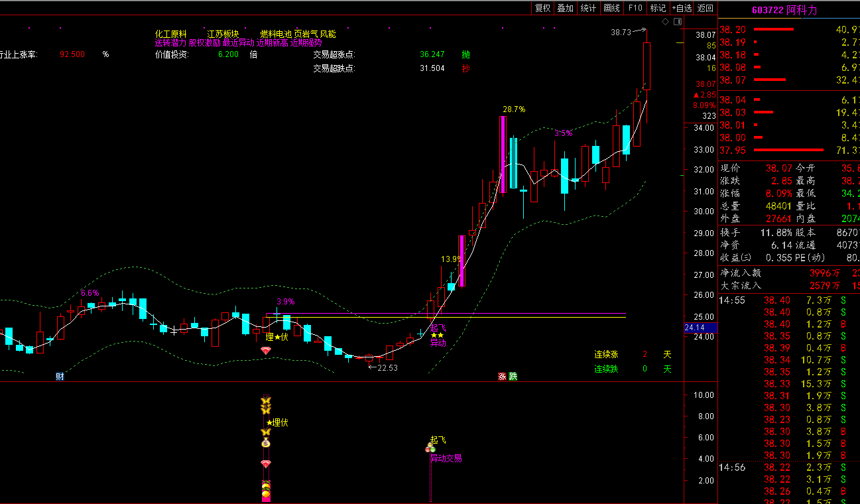Add stock with +自选 button
Screen dimensions: 860x504
[x=682, y=8]
